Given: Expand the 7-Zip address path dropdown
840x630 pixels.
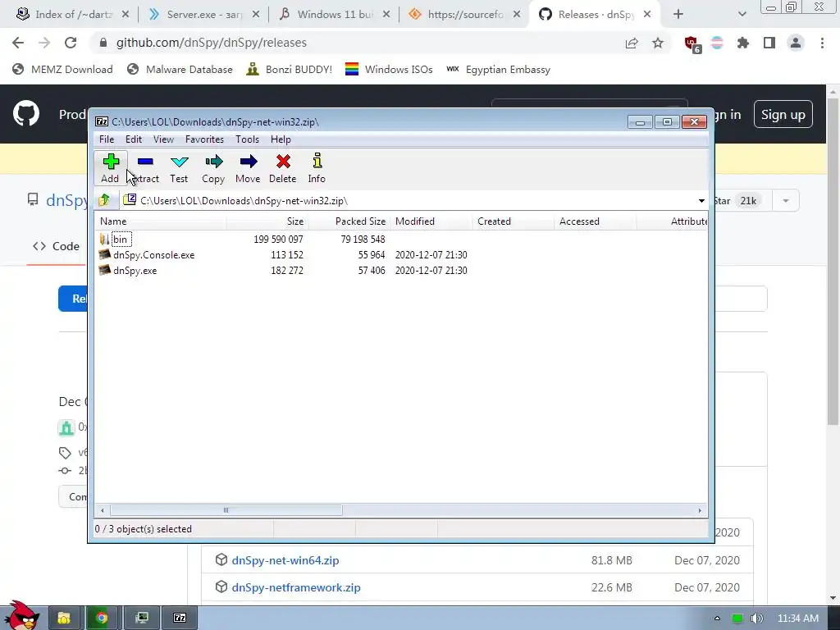Looking at the screenshot, I should coord(701,201).
